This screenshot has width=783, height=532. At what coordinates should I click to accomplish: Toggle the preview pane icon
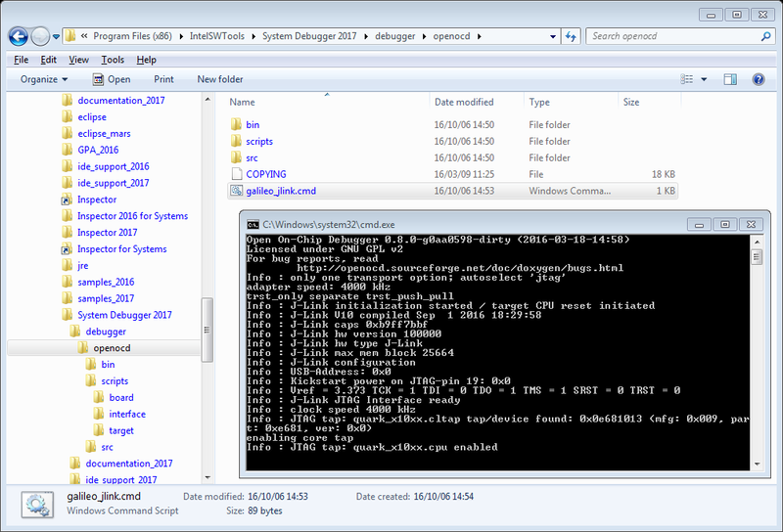click(730, 79)
